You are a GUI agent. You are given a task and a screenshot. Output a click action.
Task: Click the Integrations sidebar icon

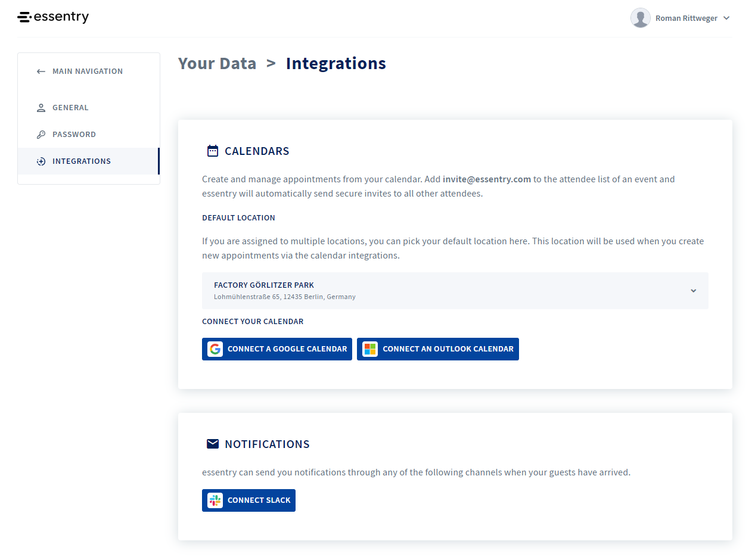click(x=41, y=161)
